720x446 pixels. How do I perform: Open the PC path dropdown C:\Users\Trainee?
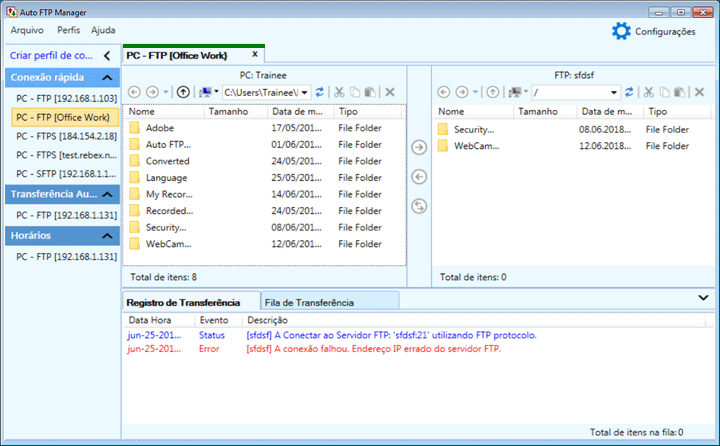tap(306, 92)
